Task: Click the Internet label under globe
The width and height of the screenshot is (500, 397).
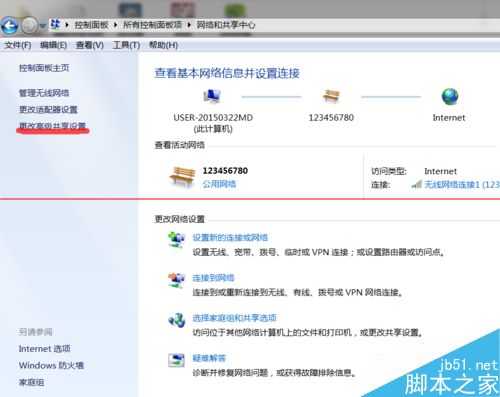Action: click(x=449, y=118)
